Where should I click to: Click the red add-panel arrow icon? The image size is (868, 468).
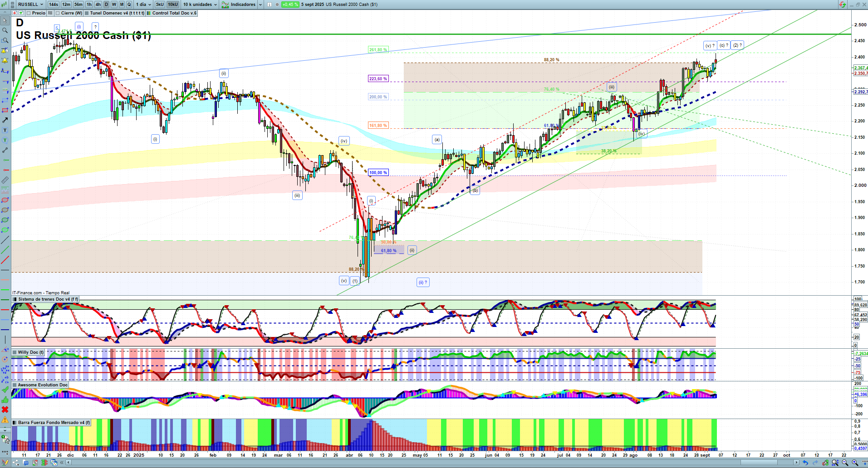(x=15, y=13)
